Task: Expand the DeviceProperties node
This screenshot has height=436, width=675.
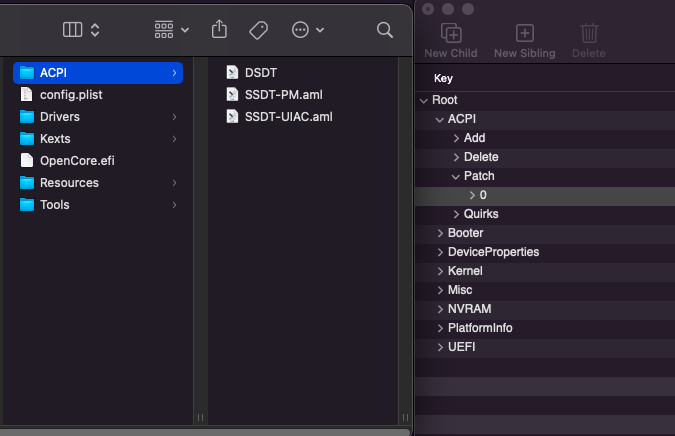Action: [x=440, y=252]
